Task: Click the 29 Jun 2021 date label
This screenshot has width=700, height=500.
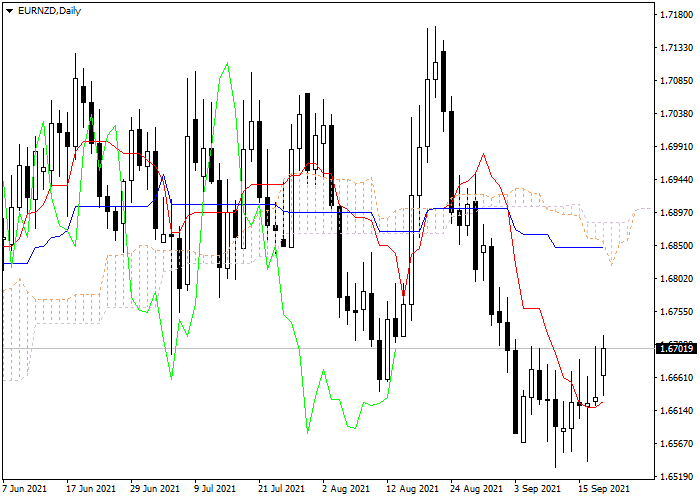Action: point(155,489)
